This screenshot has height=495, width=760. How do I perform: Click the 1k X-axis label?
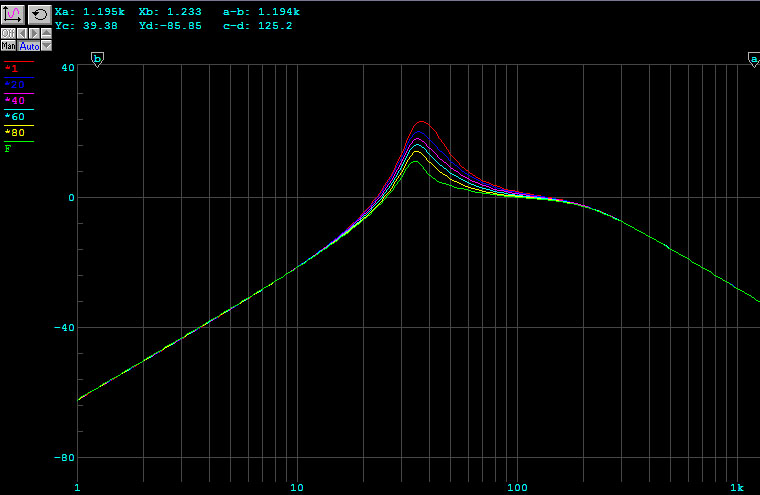(x=737, y=488)
